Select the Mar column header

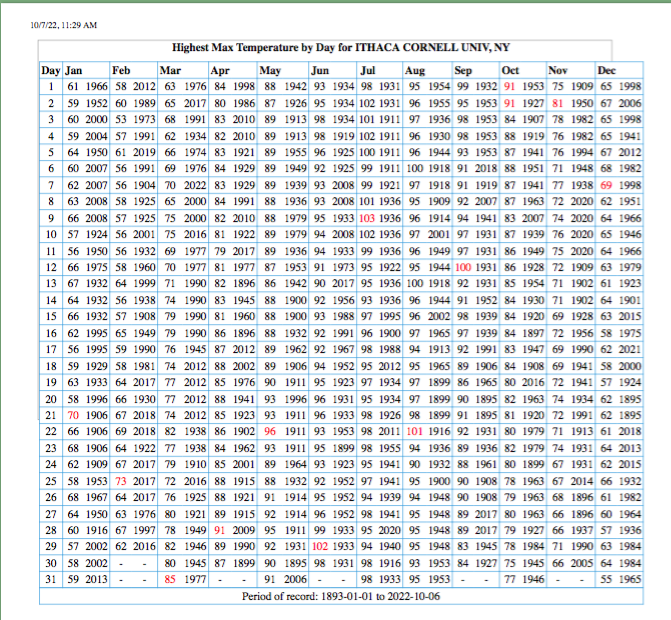170,71
